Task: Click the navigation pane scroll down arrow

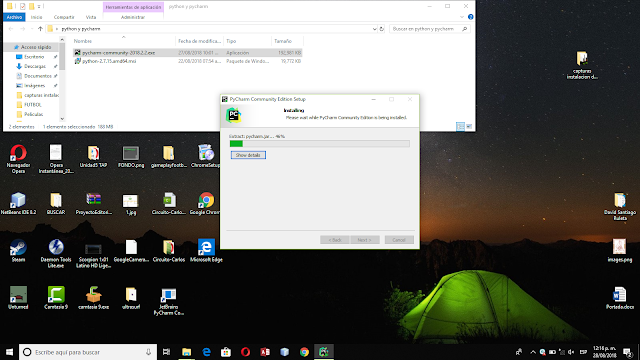Action: pos(62,119)
